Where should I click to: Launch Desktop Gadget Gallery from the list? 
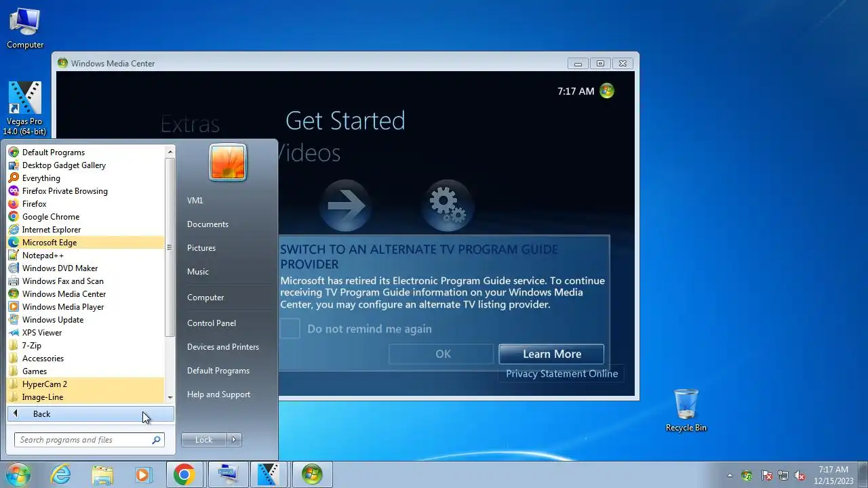pyautogui.click(x=85, y=165)
